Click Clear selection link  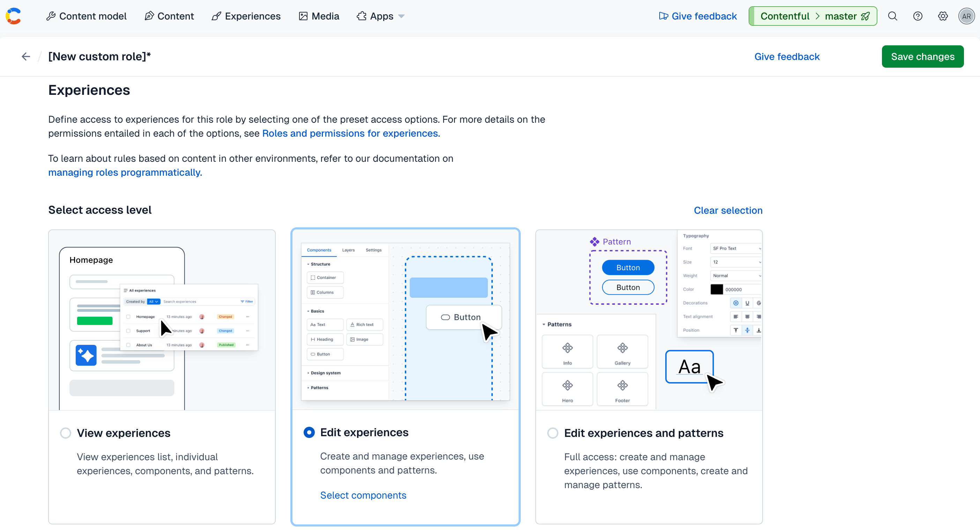point(728,210)
